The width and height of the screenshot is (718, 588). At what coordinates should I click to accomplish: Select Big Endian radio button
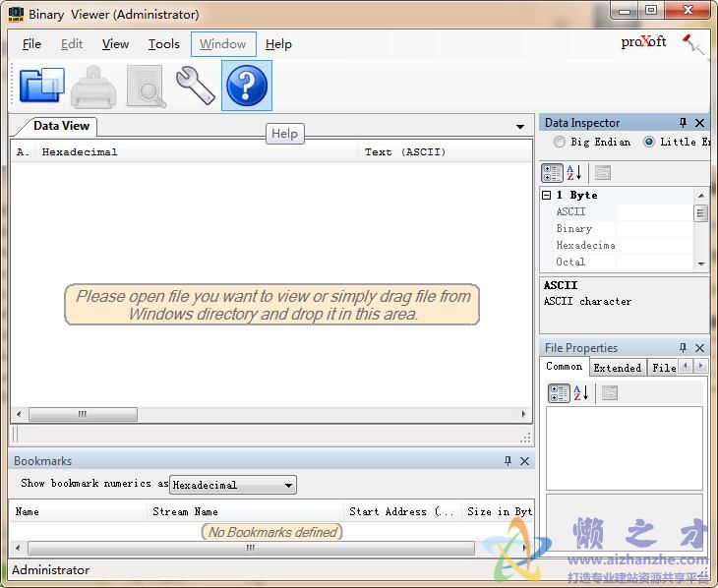pos(559,142)
